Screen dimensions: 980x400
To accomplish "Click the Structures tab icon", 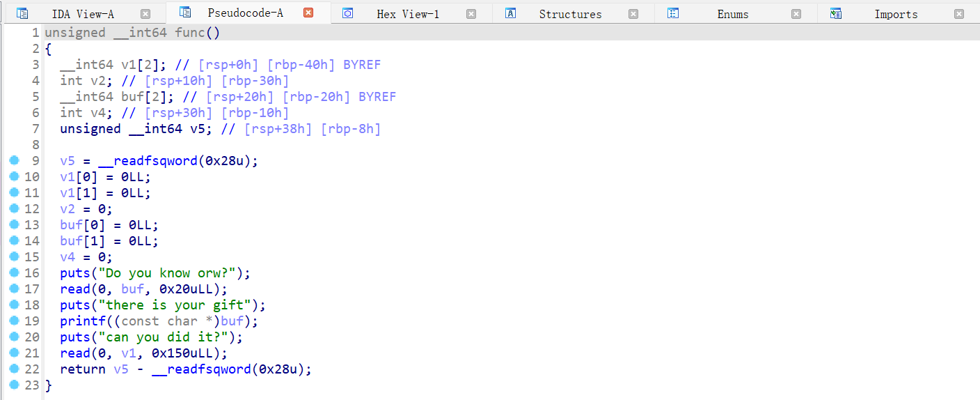I will [x=511, y=13].
